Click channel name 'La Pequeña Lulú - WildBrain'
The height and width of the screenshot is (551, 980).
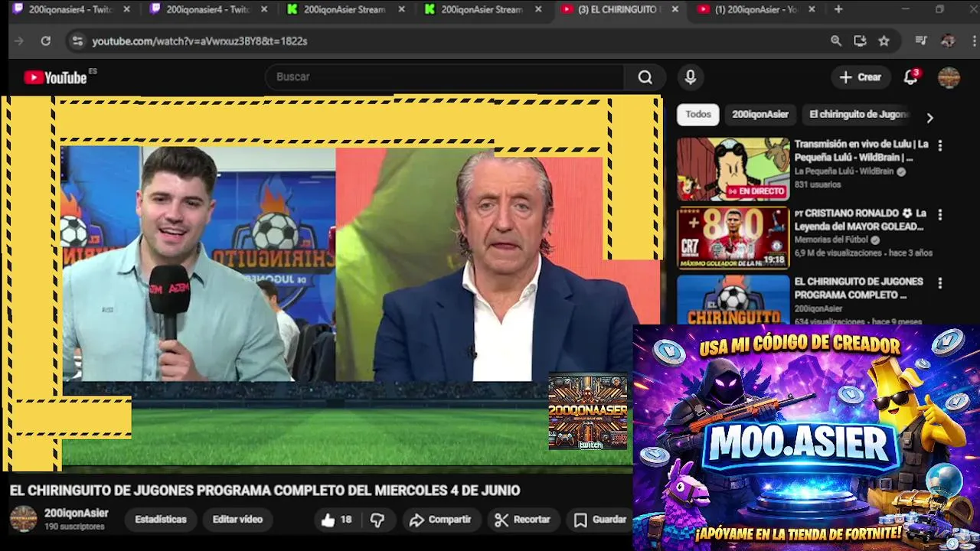click(x=844, y=172)
